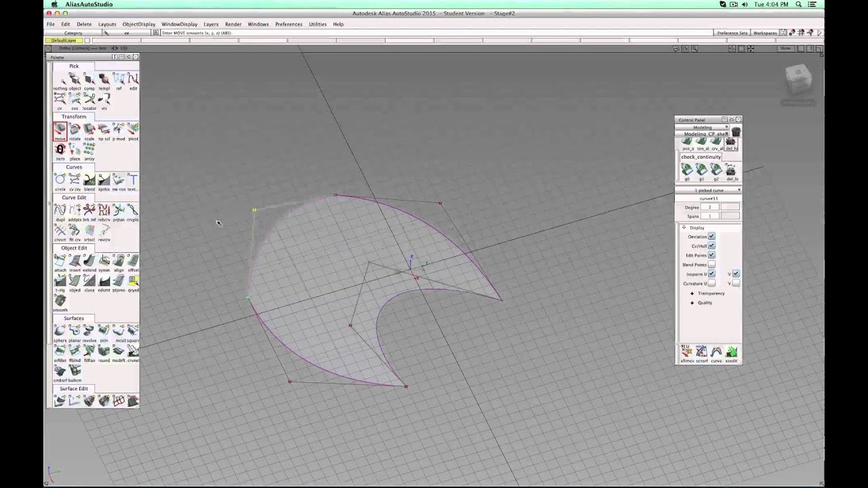868x488 pixels.
Task: Open the Modeling dropdown in Control Panel
Action: click(703, 127)
